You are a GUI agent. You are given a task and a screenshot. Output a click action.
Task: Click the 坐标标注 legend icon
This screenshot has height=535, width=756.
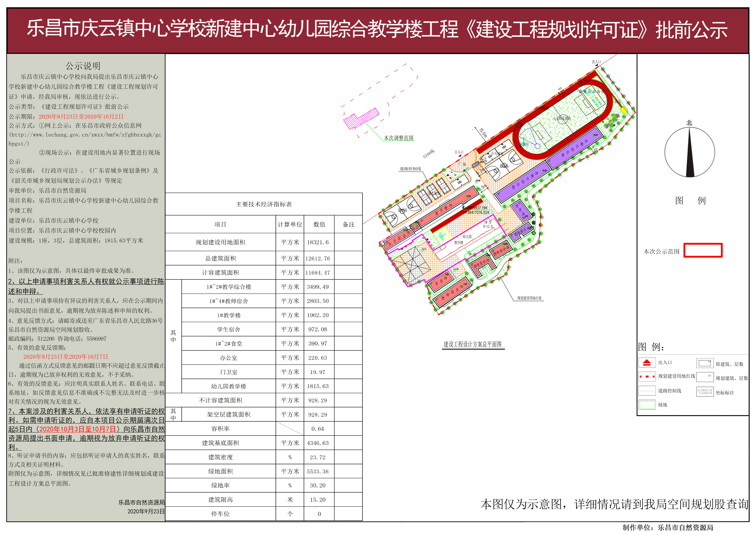pyautogui.click(x=705, y=392)
